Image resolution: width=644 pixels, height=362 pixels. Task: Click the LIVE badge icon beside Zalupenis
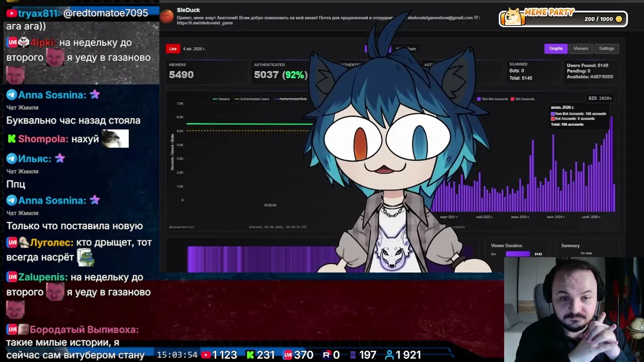tap(12, 277)
